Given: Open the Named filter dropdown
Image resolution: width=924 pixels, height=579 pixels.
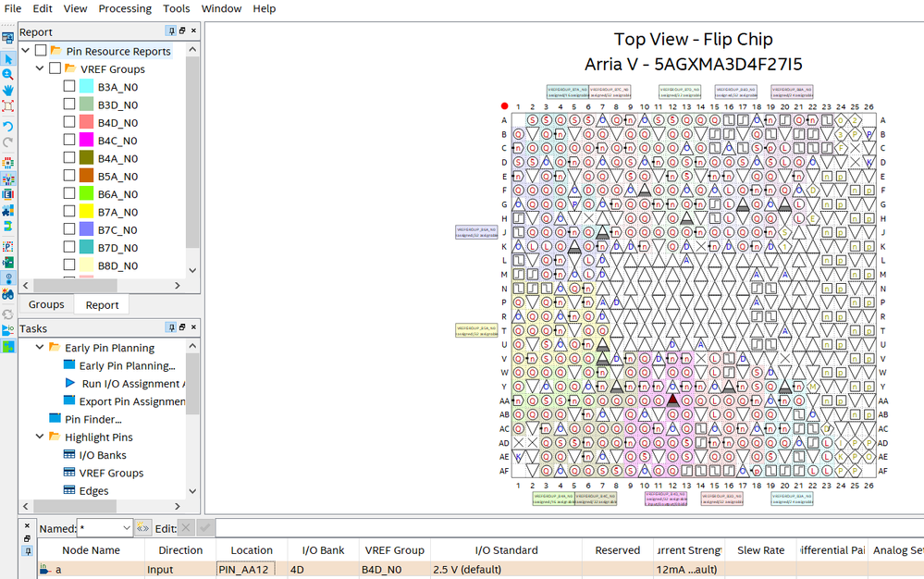Looking at the screenshot, I should click(x=126, y=528).
